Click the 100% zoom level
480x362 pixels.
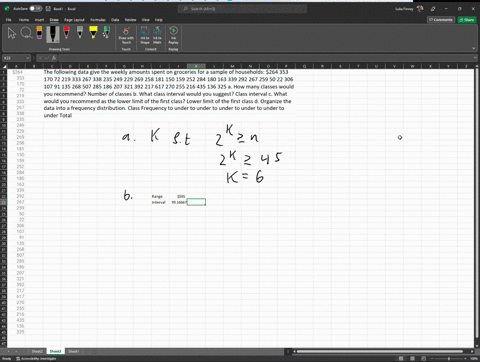474,359
